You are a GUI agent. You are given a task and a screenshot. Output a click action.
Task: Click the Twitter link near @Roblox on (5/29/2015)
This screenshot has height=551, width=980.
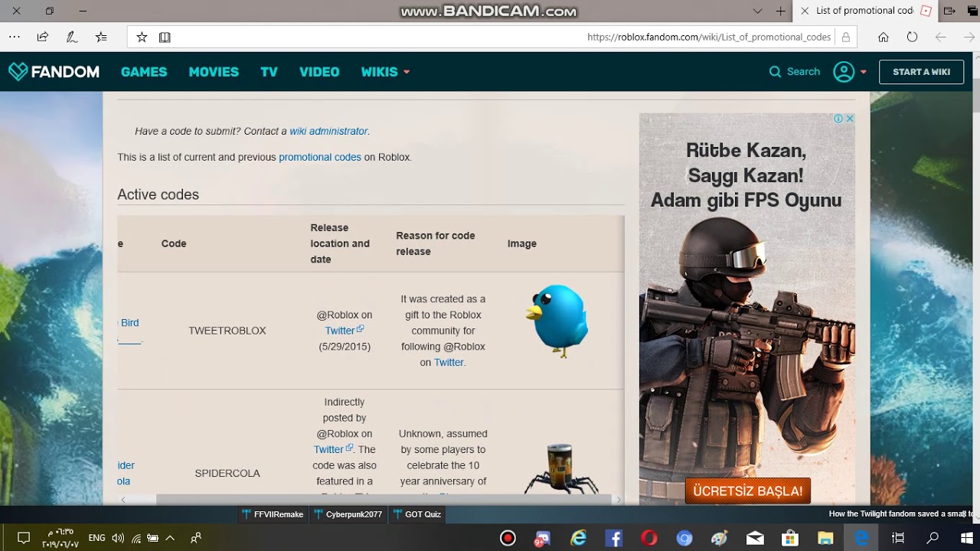pos(344,331)
